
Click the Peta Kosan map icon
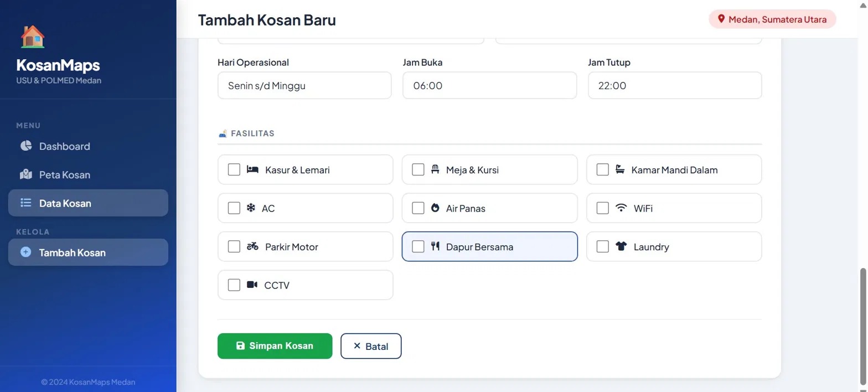26,174
